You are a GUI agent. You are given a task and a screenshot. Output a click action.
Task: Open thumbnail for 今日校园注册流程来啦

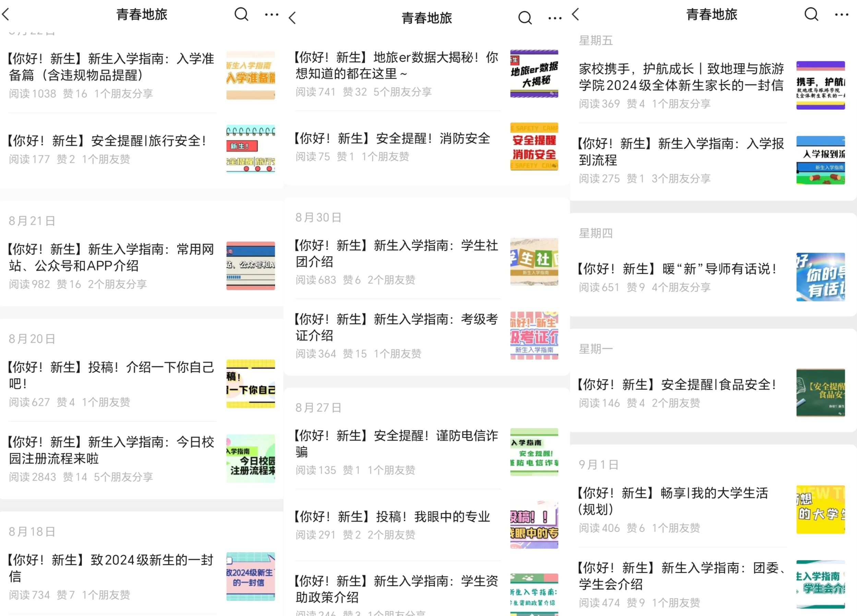251,458
